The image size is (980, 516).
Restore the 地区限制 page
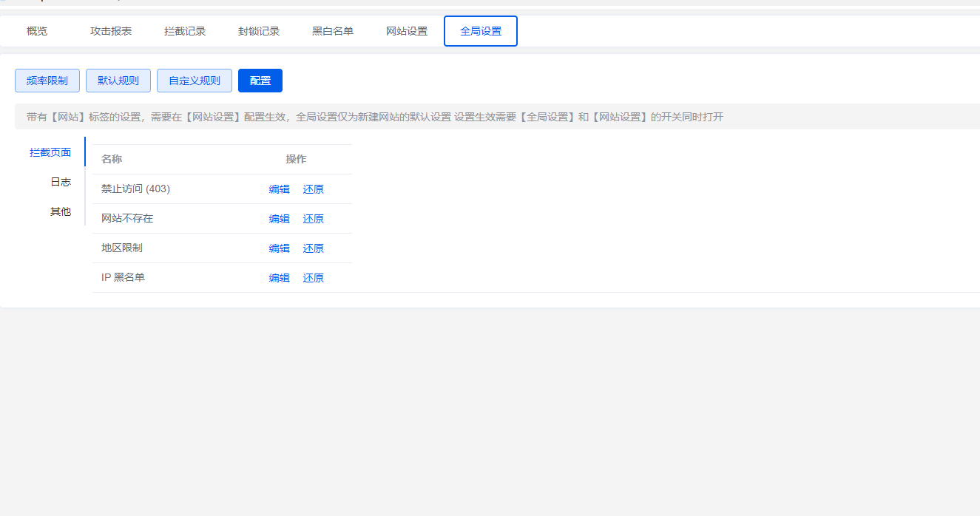pos(313,248)
